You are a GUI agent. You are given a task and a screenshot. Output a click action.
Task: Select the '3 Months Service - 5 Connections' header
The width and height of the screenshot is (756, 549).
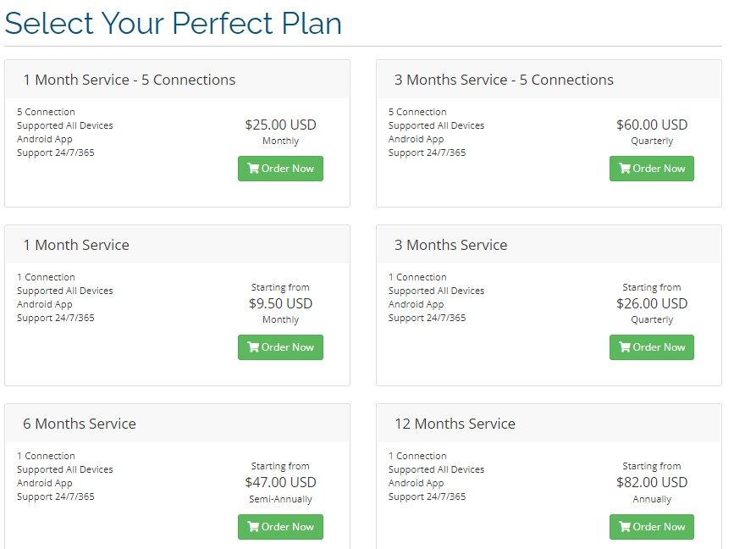[x=504, y=80]
